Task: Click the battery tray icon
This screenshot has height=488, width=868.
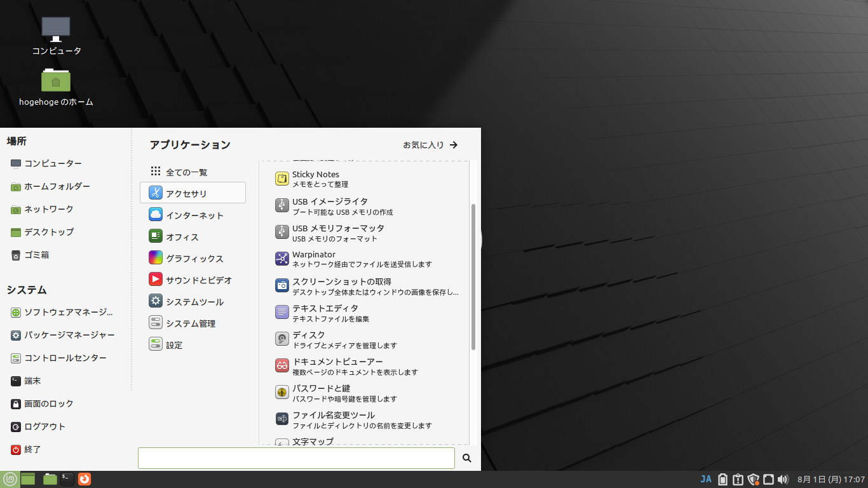Action: click(x=722, y=479)
